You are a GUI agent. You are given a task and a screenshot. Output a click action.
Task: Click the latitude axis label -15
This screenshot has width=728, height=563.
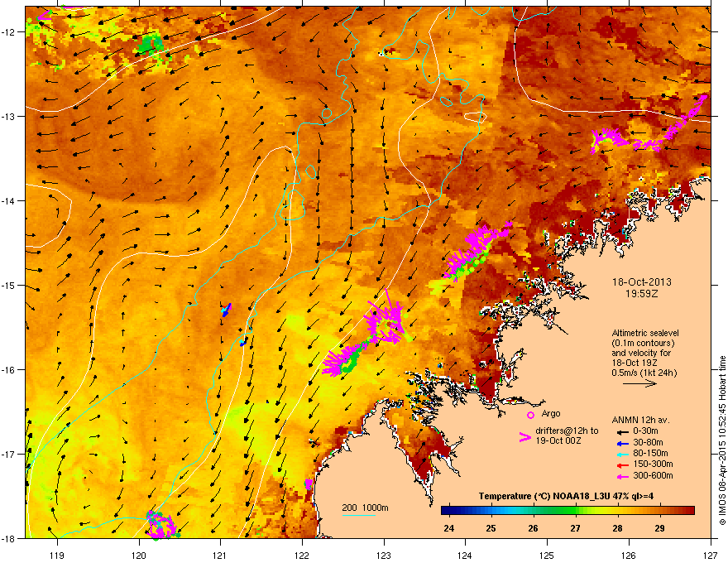click(x=9, y=285)
